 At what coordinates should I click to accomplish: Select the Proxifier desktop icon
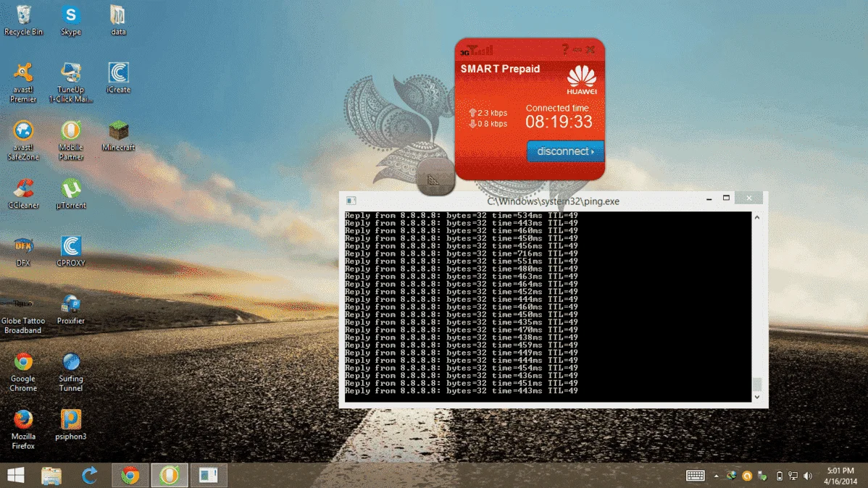point(71,309)
